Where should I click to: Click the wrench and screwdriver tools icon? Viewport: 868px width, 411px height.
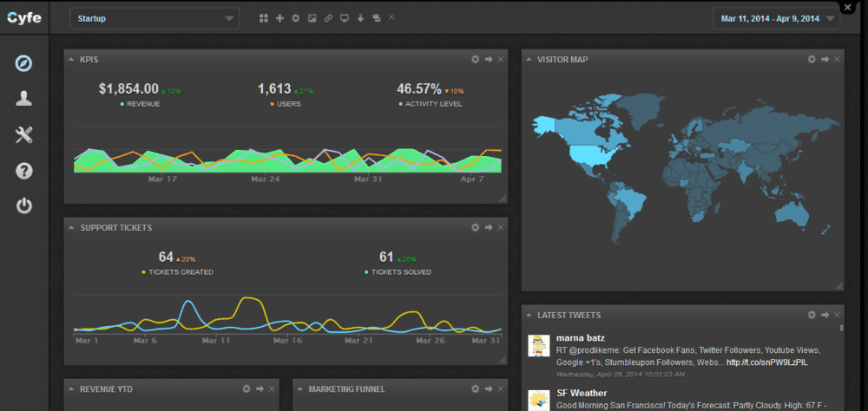24,134
